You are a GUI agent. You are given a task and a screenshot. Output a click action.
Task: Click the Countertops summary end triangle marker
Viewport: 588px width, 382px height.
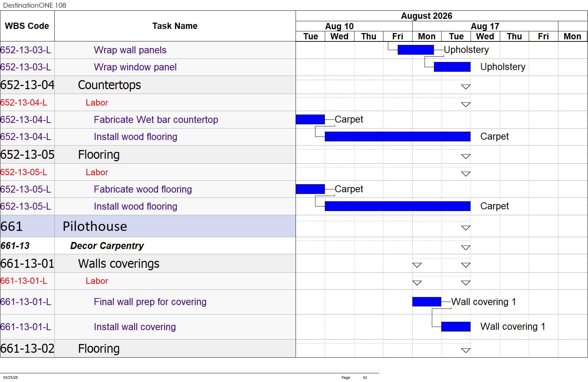click(x=466, y=87)
